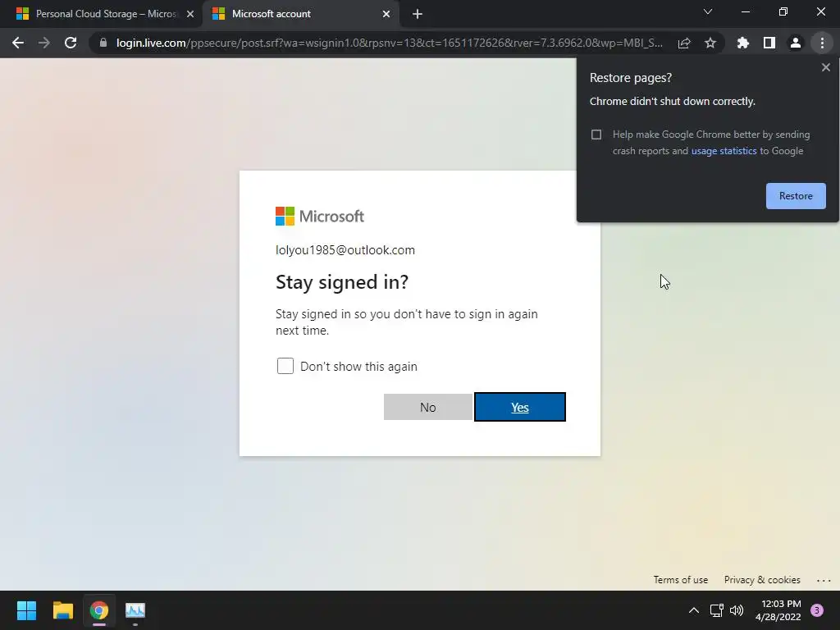This screenshot has height=630, width=840.
Task: Choose Yes to stay signed in
Action: (x=519, y=407)
